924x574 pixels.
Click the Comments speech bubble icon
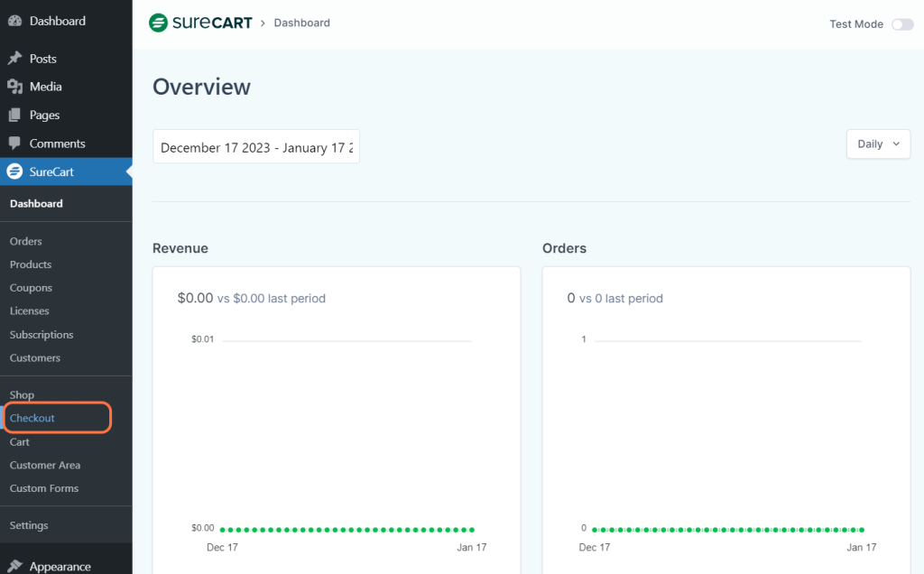point(14,143)
